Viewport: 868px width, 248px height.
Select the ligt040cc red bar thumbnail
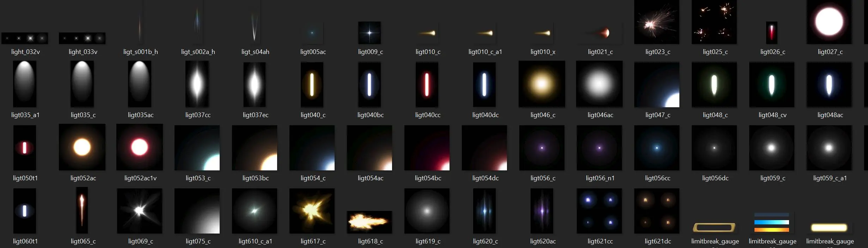(x=427, y=85)
